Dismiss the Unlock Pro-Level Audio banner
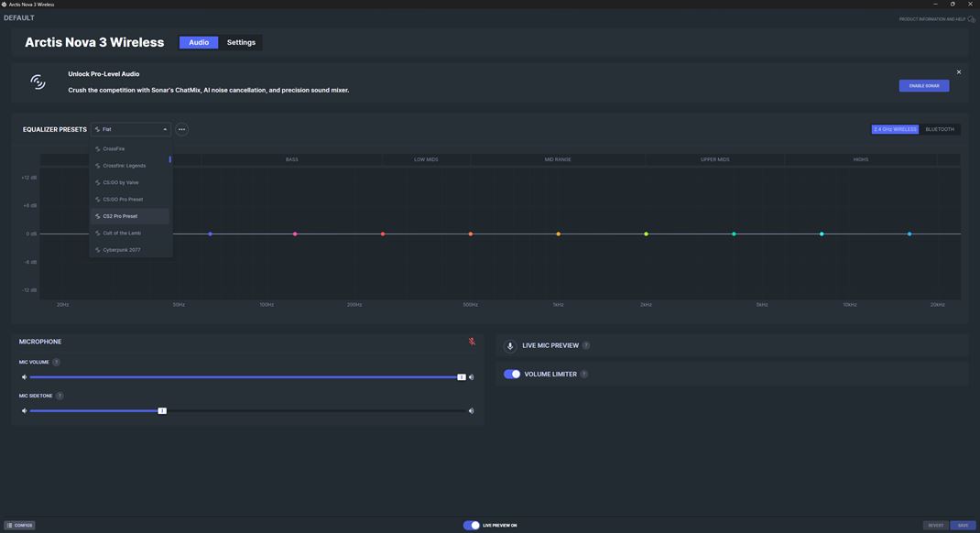This screenshot has width=980, height=533. coord(959,71)
